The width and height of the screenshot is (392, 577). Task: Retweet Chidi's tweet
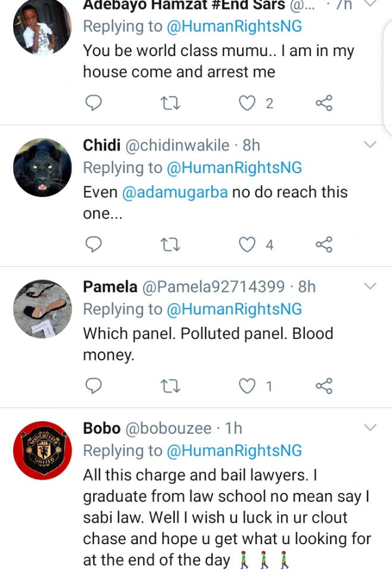click(x=170, y=245)
